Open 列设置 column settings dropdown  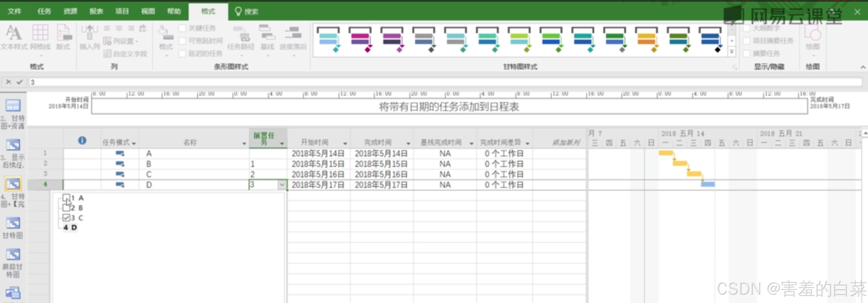[121, 41]
